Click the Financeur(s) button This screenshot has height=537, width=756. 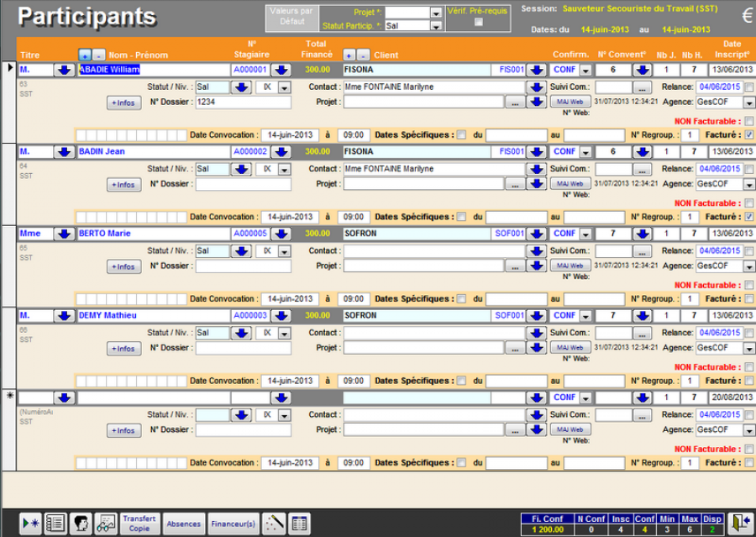234,524
